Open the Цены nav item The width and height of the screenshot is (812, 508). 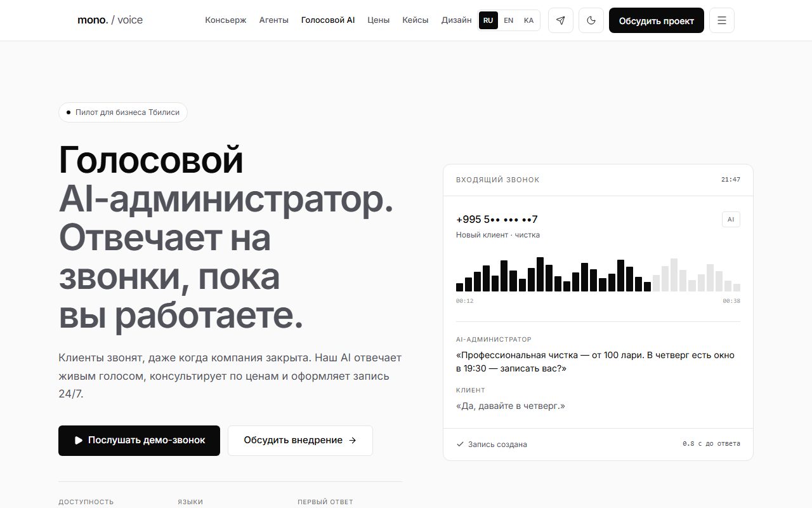(379, 20)
